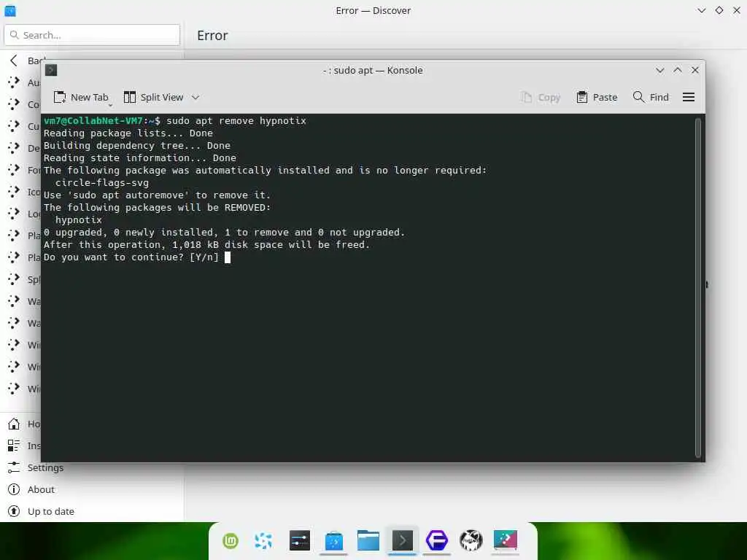Click the category icon beside 'De' in Discover
Viewport: 747px width, 560px height.
pyautogui.click(x=14, y=148)
